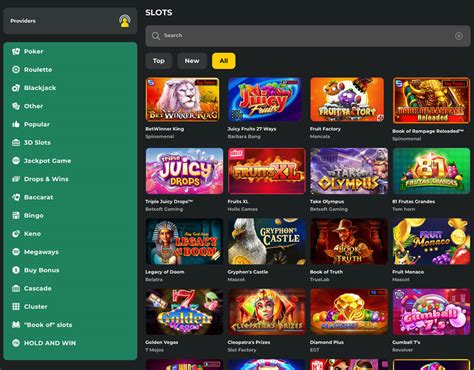The height and width of the screenshot is (370, 474).
Task: Open the Roulette category label
Action: click(38, 70)
